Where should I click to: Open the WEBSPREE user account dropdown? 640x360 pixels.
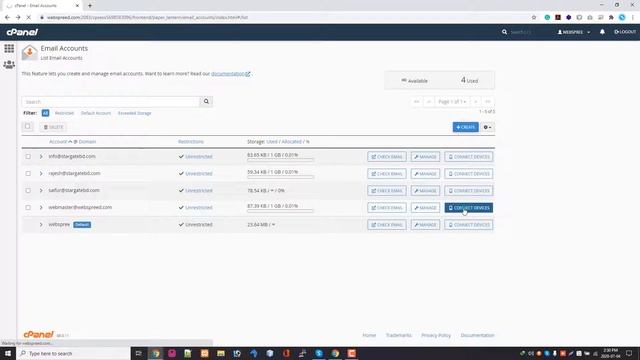point(574,32)
